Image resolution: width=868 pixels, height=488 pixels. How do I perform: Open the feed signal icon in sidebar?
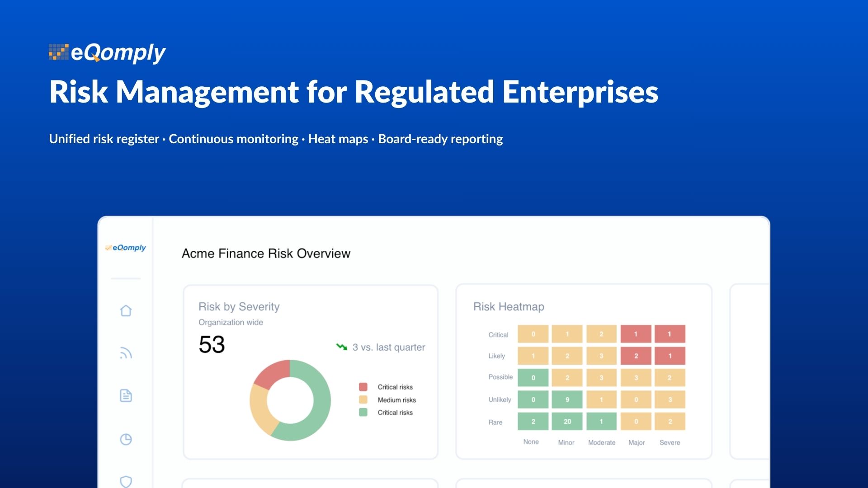click(x=126, y=353)
